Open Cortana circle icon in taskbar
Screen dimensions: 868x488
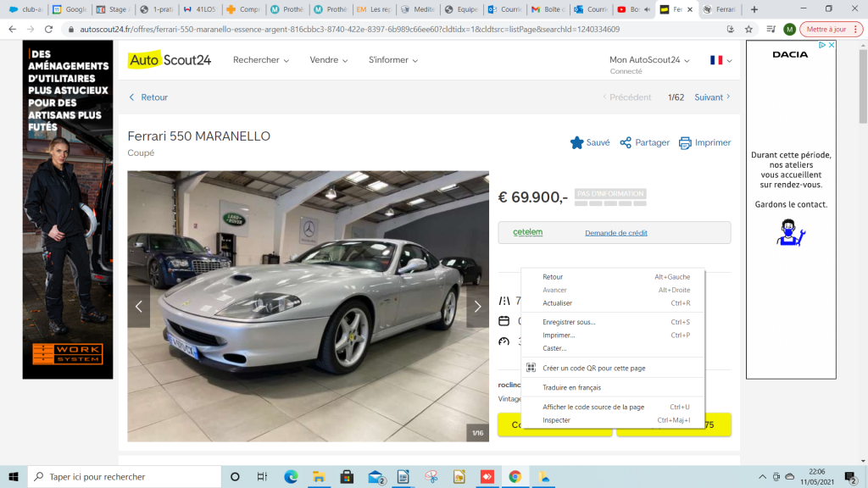(235, 476)
